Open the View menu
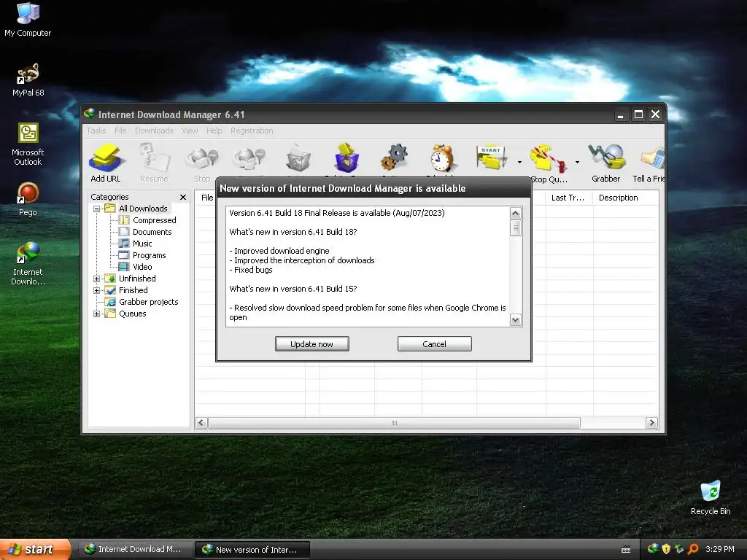Viewport: 747px width, 560px height. (190, 131)
